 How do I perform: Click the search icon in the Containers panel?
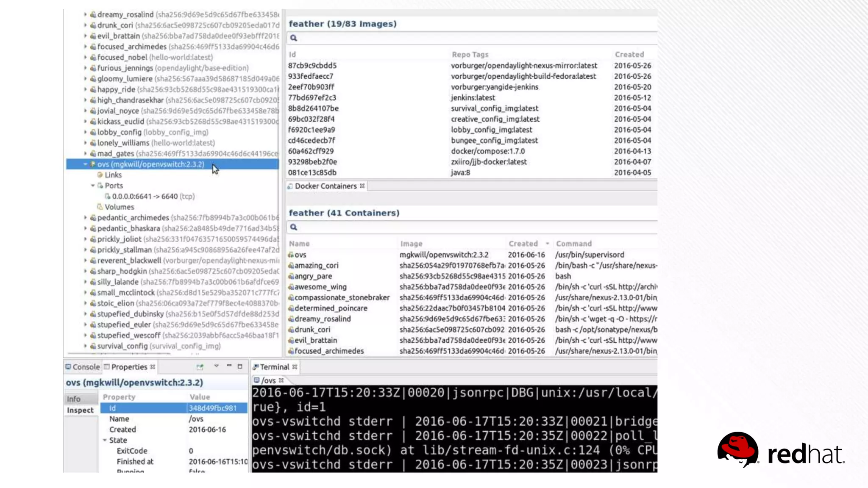[x=293, y=227]
